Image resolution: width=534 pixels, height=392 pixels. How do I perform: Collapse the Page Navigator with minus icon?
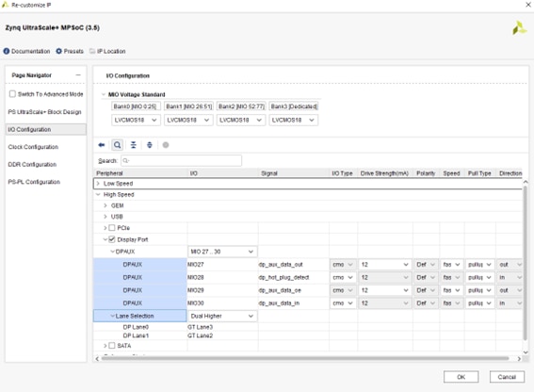pyautogui.click(x=78, y=75)
